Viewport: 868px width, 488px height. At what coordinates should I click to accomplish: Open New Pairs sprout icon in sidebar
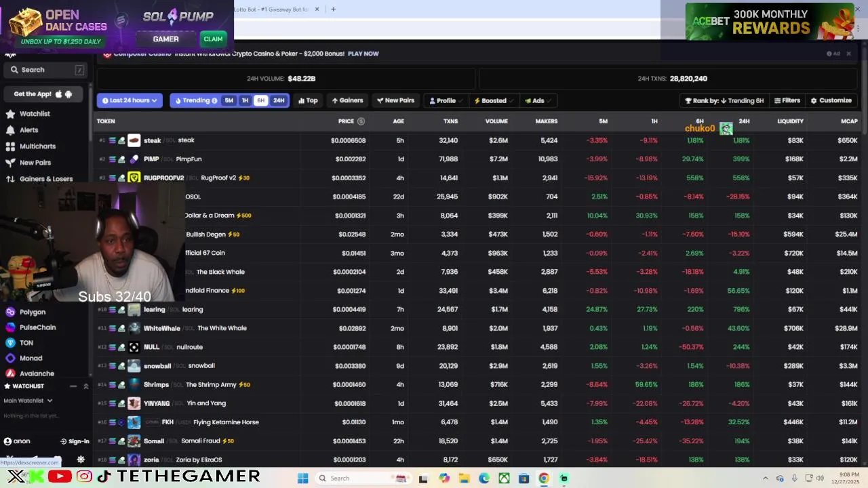tap(10, 163)
